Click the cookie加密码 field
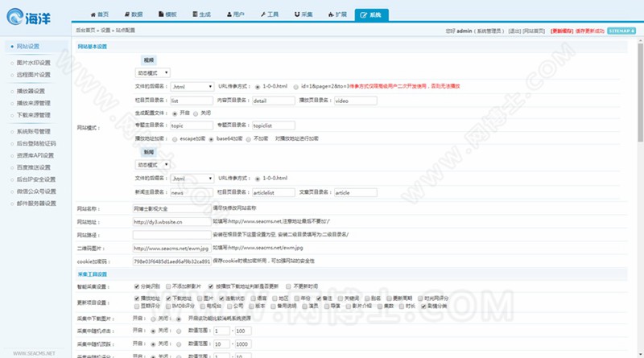 click(171, 261)
